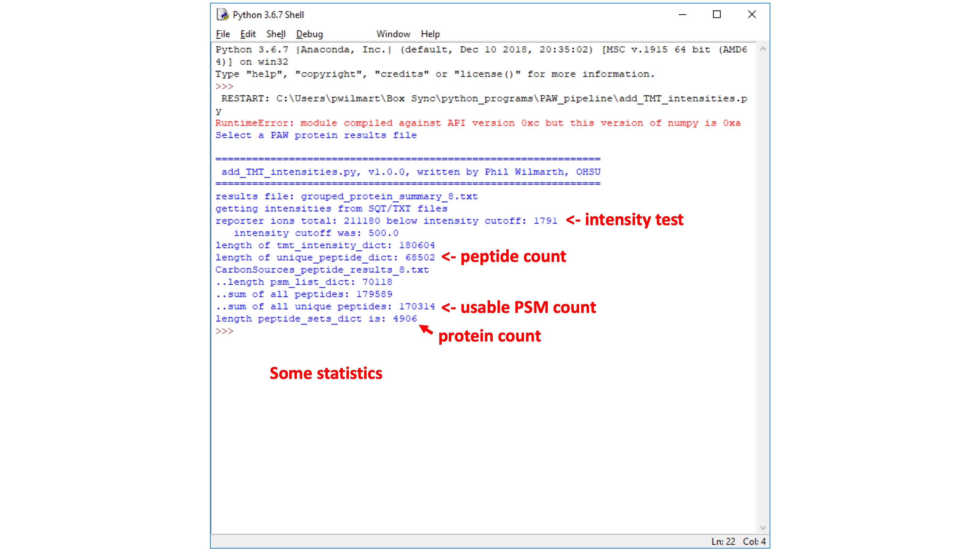
Task: Click the first >>> prompt above RESTART
Action: point(225,86)
